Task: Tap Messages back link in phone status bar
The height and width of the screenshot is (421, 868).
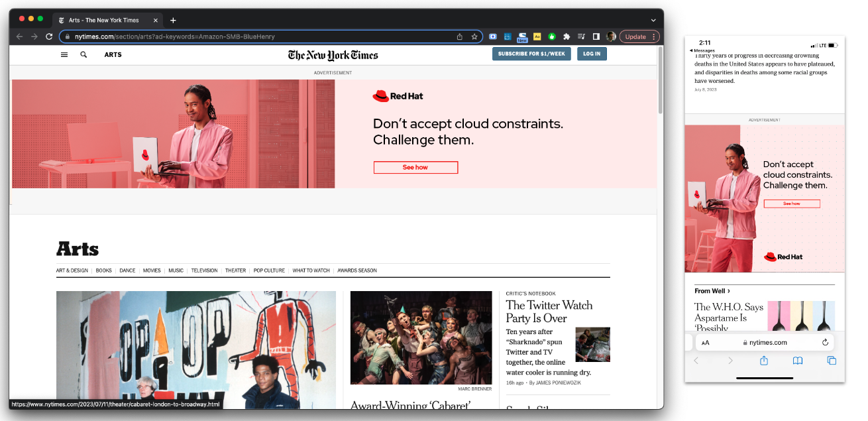Action: tap(702, 50)
